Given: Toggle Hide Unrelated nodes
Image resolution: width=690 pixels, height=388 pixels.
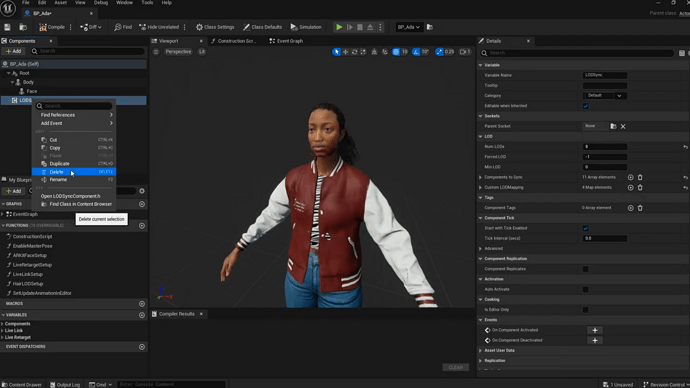Looking at the screenshot, I should click(159, 27).
